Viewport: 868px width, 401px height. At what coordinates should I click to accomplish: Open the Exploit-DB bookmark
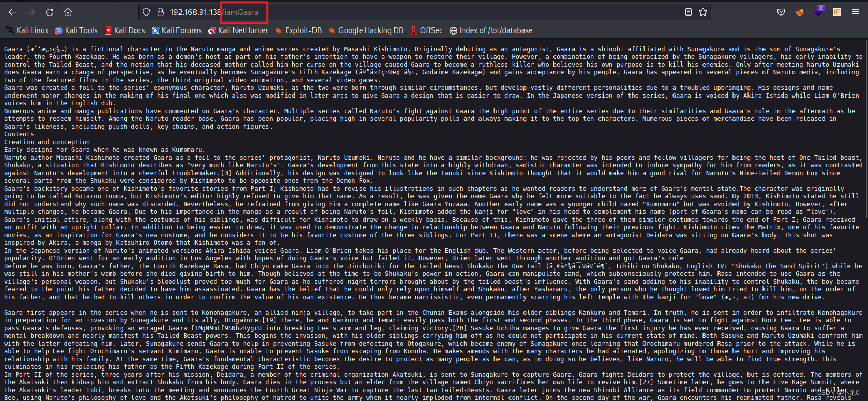tap(298, 30)
